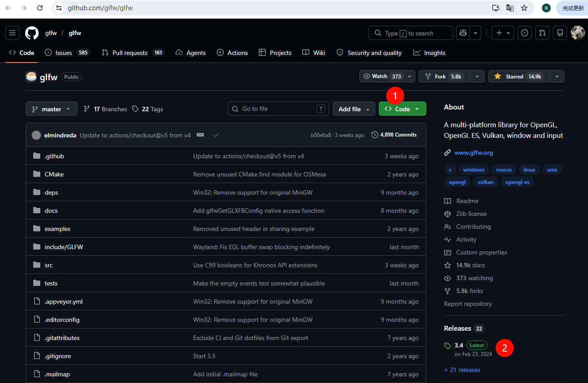Open the .mailmap file
588x383 pixels.
(57, 374)
